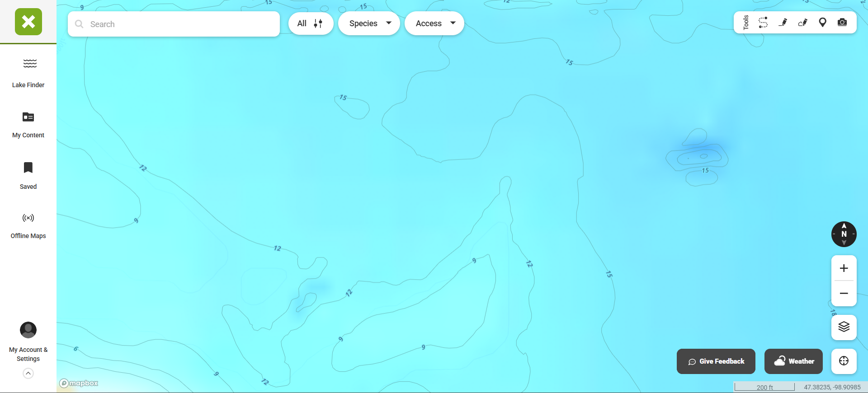This screenshot has height=393, width=868.
Task: Click the Mapbox logo link
Action: point(79,383)
